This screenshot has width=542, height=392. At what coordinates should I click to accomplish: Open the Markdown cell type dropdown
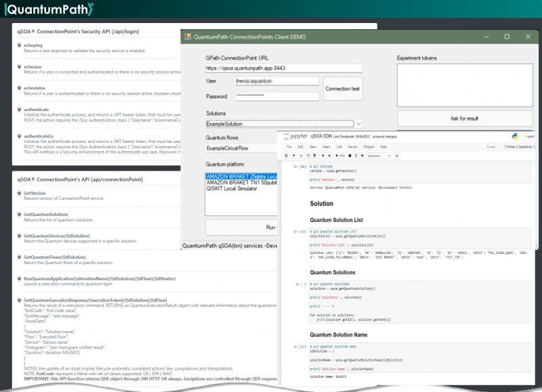point(377,156)
